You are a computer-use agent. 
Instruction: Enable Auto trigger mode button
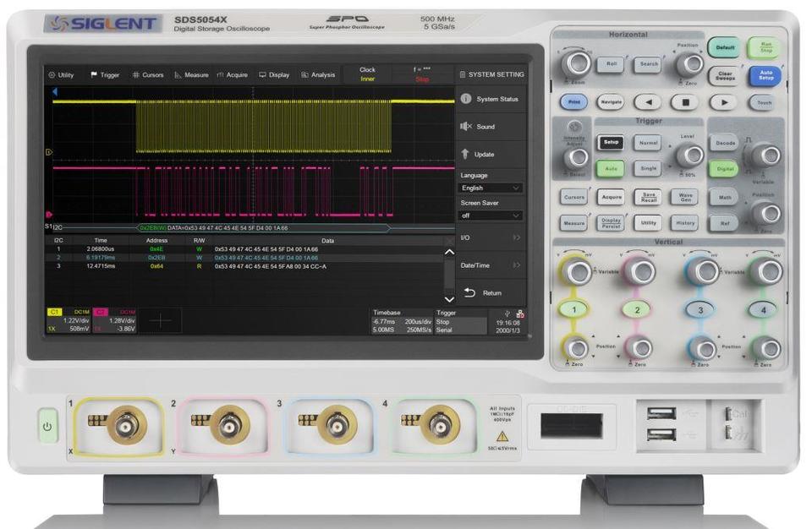[611, 169]
